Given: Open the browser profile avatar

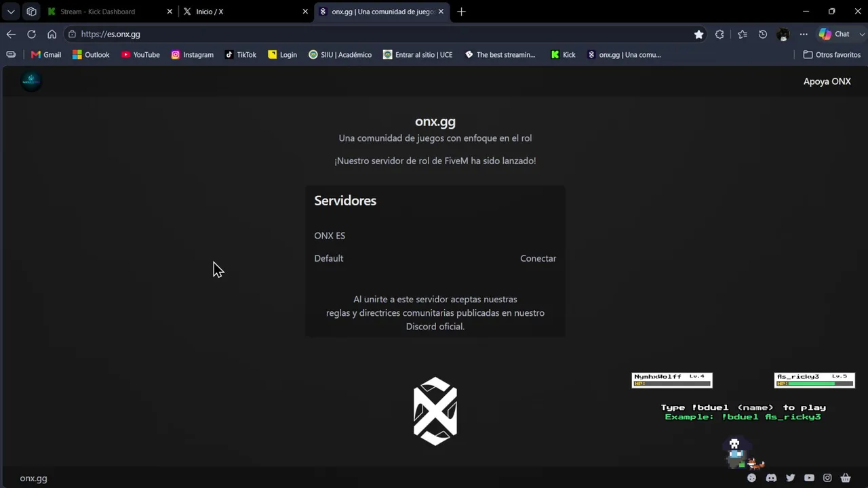Looking at the screenshot, I should [x=783, y=34].
